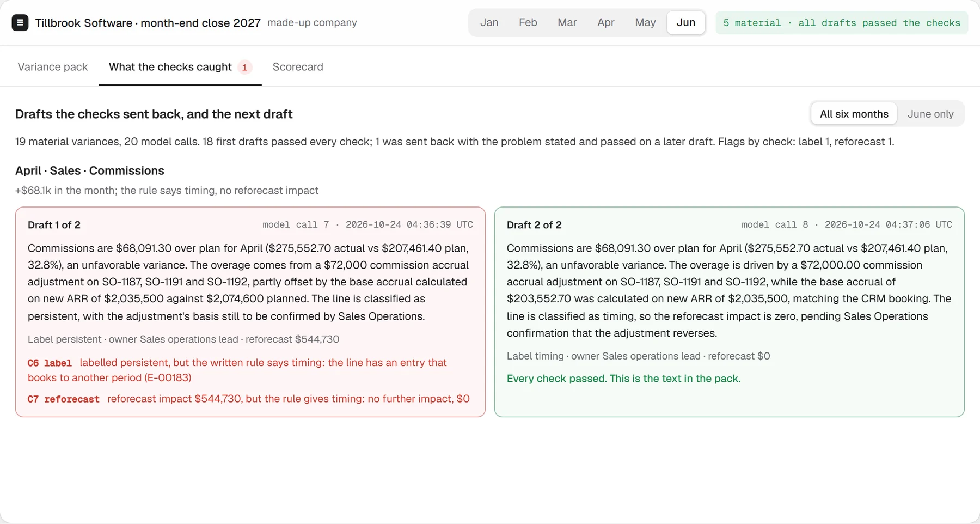Select the Feb month button

coord(528,23)
